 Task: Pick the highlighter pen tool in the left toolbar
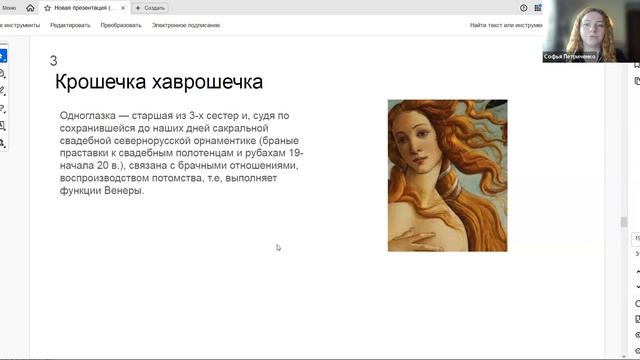click(x=2, y=91)
